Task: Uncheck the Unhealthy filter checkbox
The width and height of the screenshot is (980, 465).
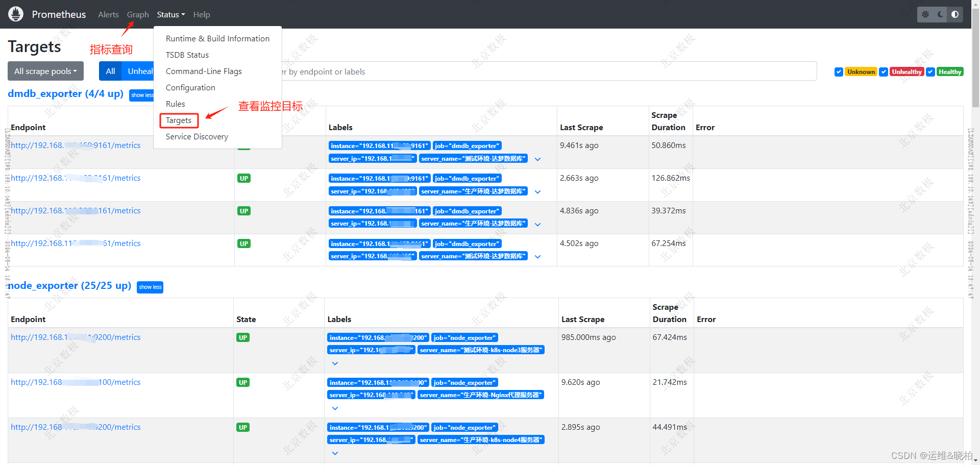Action: coord(884,71)
